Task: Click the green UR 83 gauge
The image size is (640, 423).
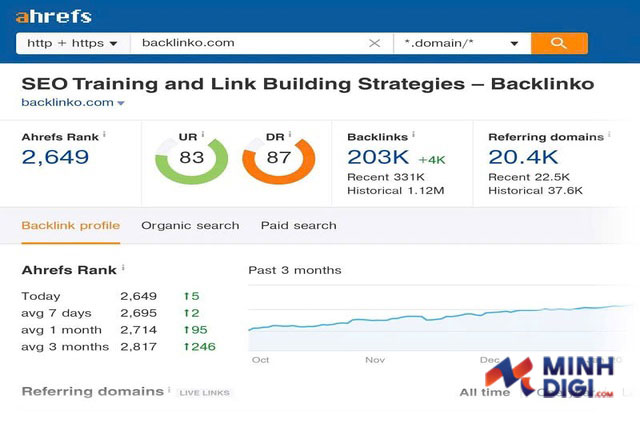Action: (x=191, y=160)
